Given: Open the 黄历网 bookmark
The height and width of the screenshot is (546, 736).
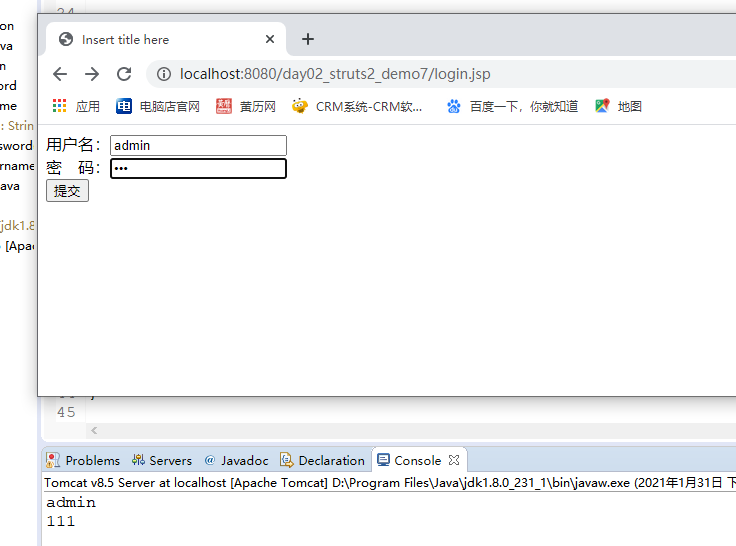Looking at the screenshot, I should (245, 107).
